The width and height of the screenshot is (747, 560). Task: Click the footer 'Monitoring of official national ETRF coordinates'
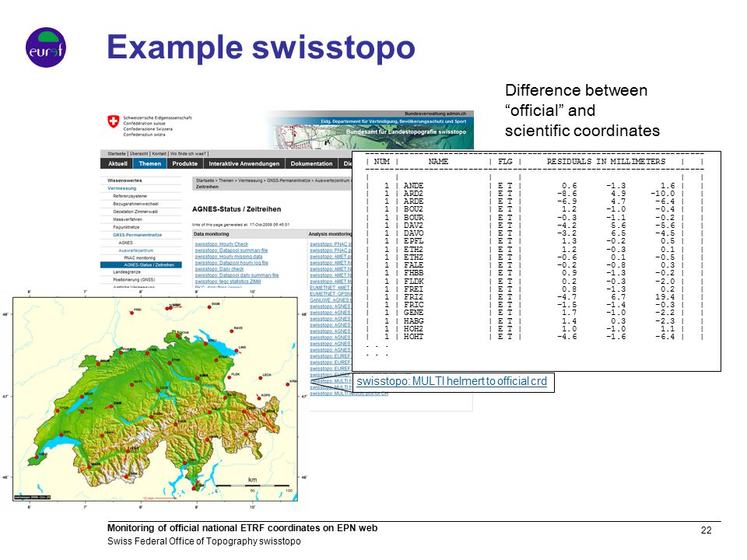coord(242,527)
